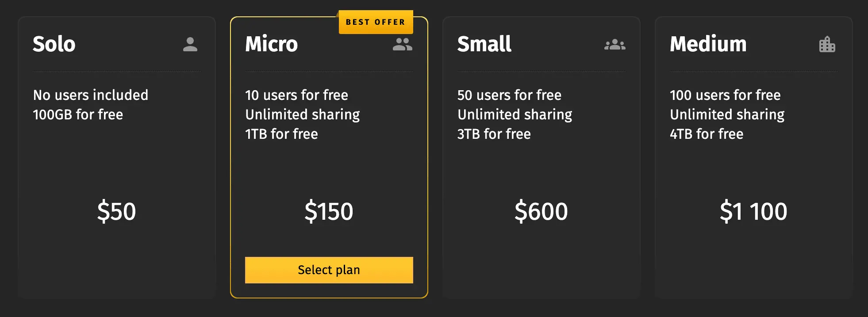Click the BEST OFFER badge
The width and height of the screenshot is (868, 317).
click(376, 22)
